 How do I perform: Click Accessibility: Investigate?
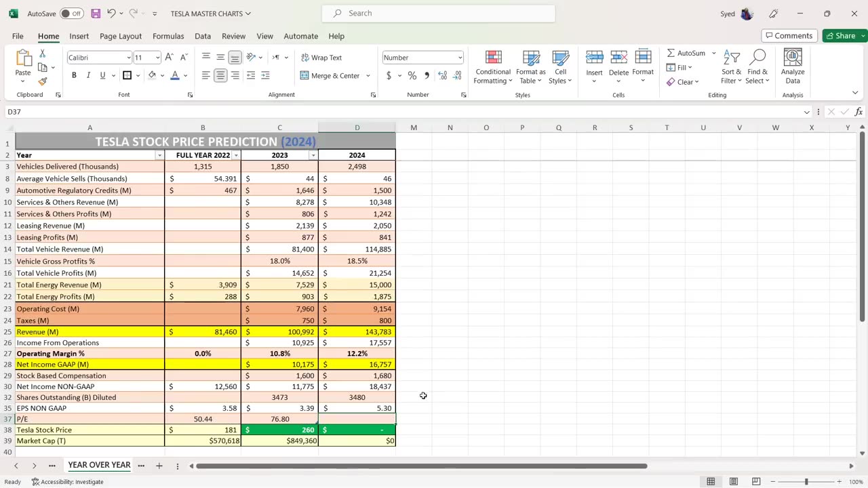(x=67, y=482)
